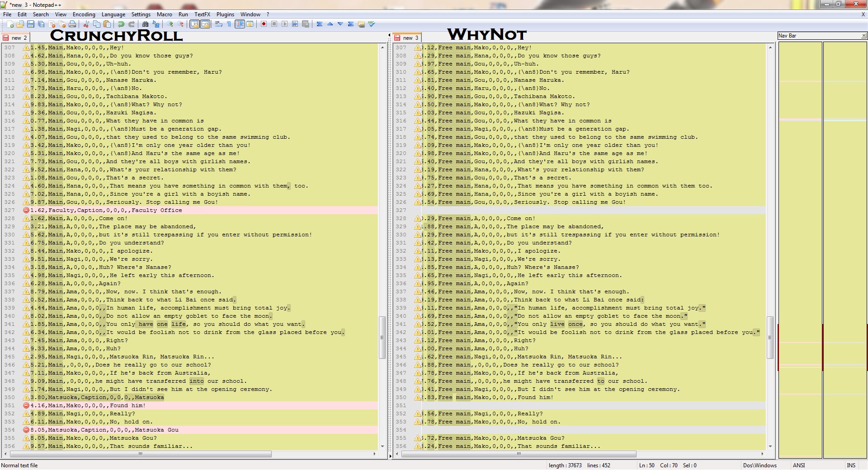This screenshot has width=868, height=470.
Task: Switch to the 'new 3' tab
Action: pyautogui.click(x=407, y=38)
